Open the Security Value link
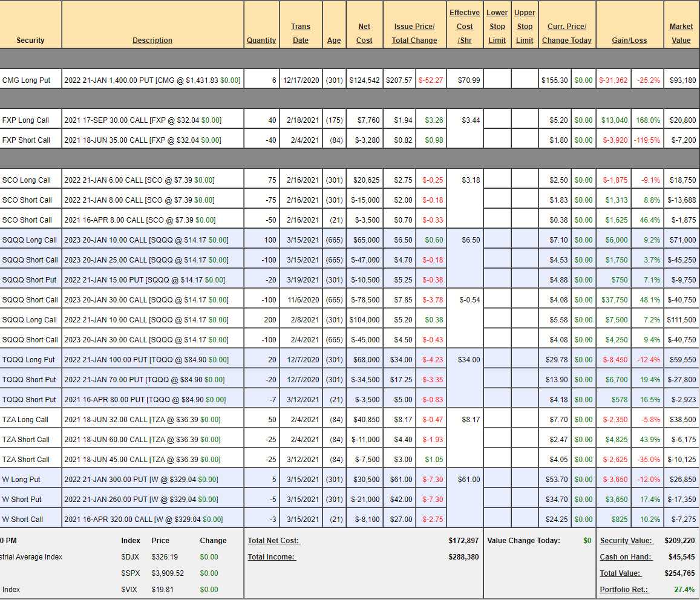Screen dimensions: 700x600 point(626,541)
